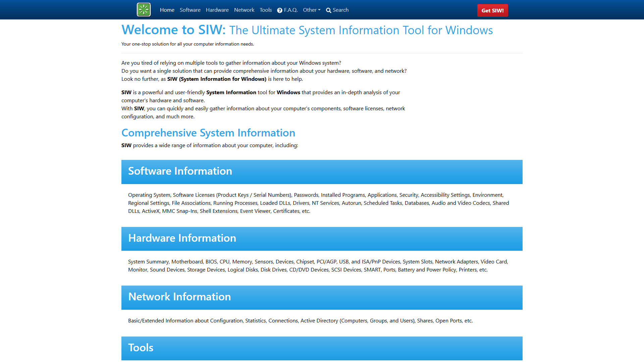The image size is (644, 362).
Task: Select Software in the navigation bar
Action: [x=190, y=10]
